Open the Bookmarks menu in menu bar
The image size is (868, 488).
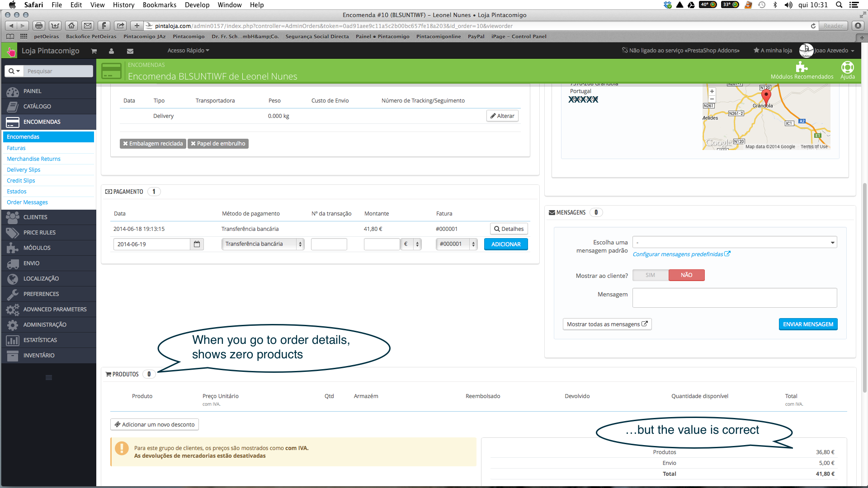[160, 5]
